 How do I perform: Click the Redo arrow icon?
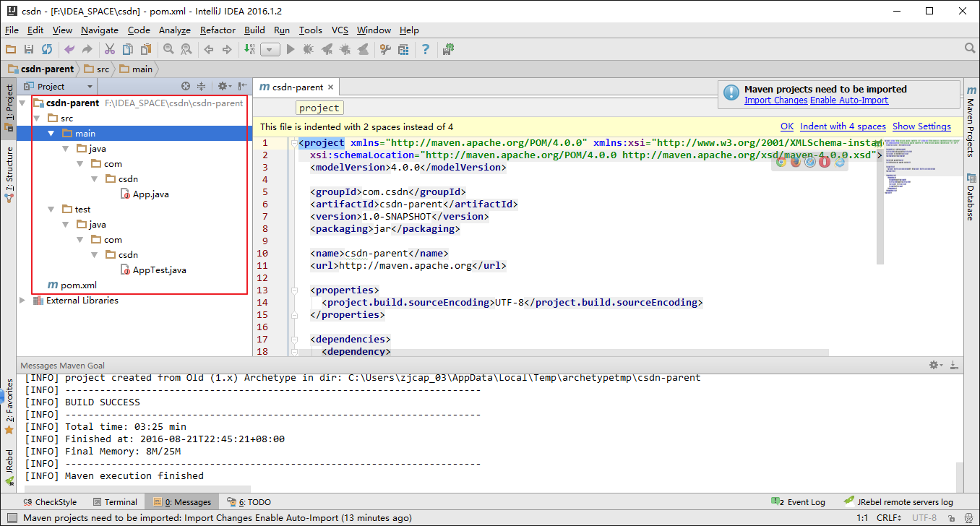coord(87,49)
